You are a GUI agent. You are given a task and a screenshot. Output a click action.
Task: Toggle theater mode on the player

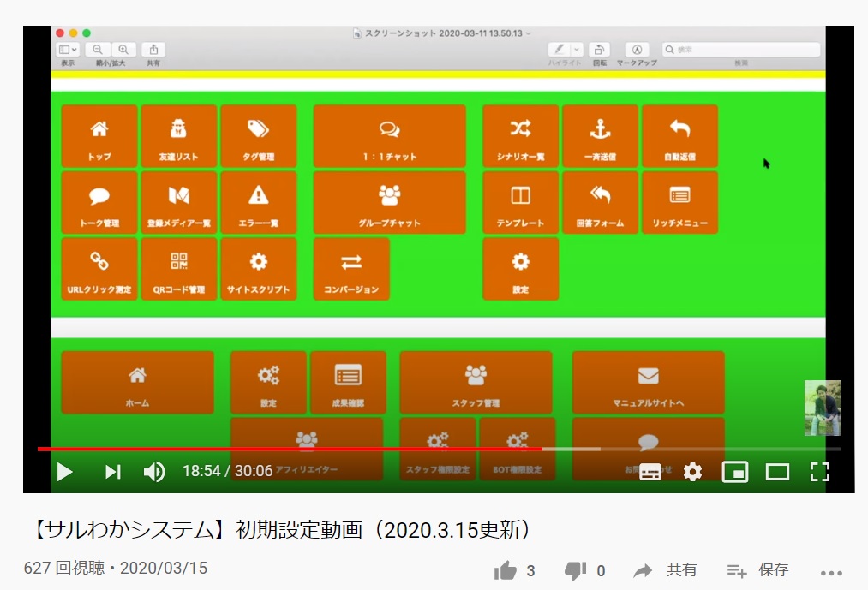tap(777, 472)
